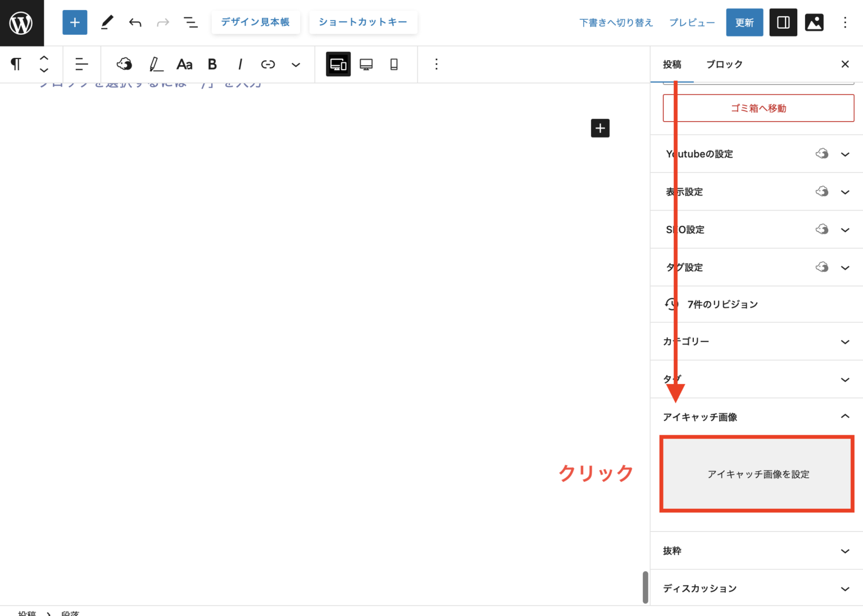This screenshot has width=863, height=616.
Task: Collapse the アイキャッチ画像 section
Action: click(844, 417)
